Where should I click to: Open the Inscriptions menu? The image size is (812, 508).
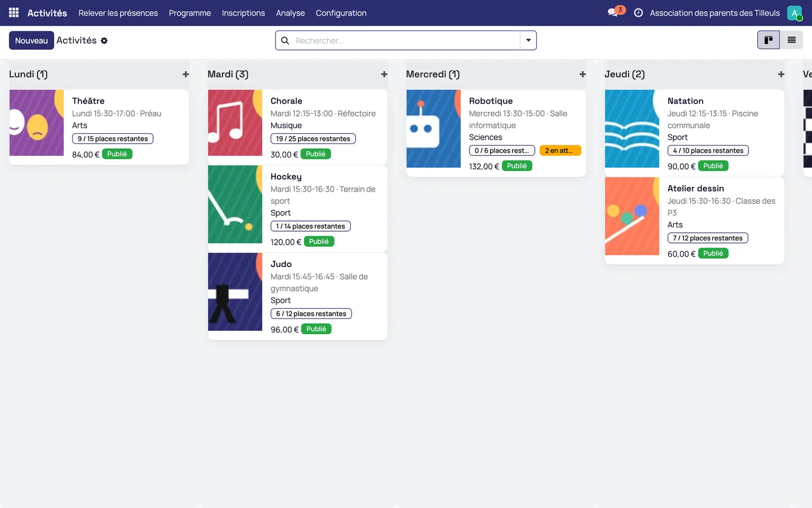[243, 13]
